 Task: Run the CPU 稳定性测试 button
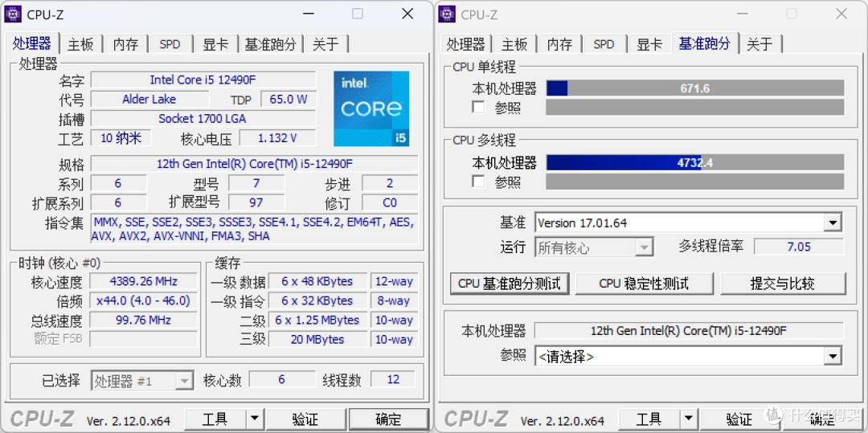tap(644, 283)
